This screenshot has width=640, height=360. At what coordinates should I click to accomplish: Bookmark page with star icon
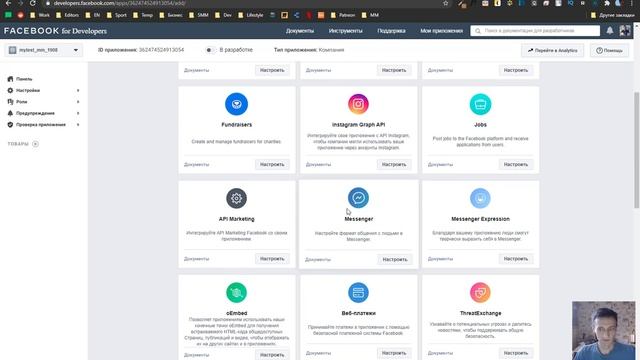(446, 3)
